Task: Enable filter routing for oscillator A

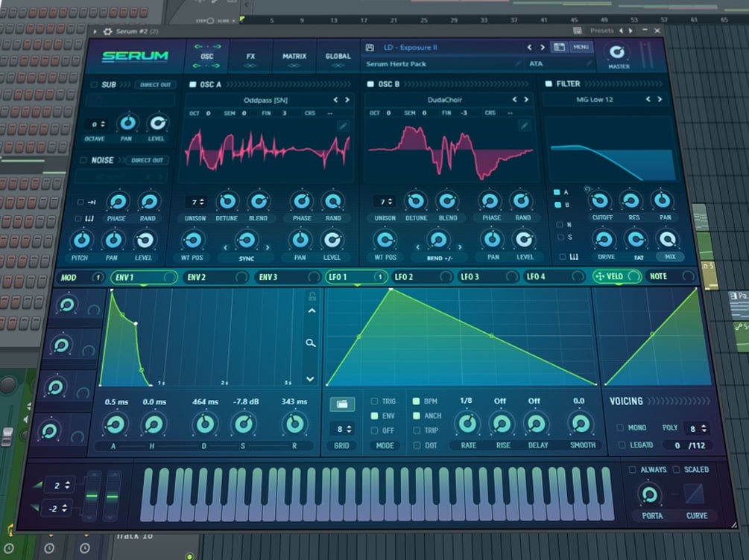Action: tap(557, 192)
